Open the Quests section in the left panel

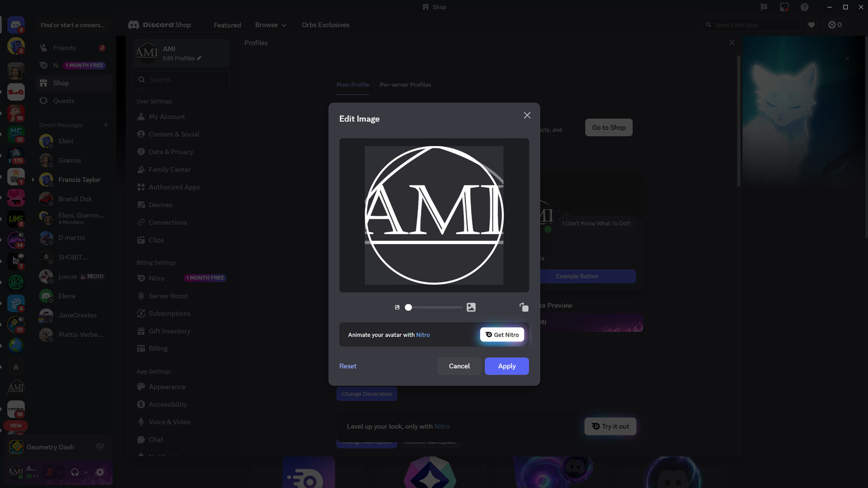[63, 100]
